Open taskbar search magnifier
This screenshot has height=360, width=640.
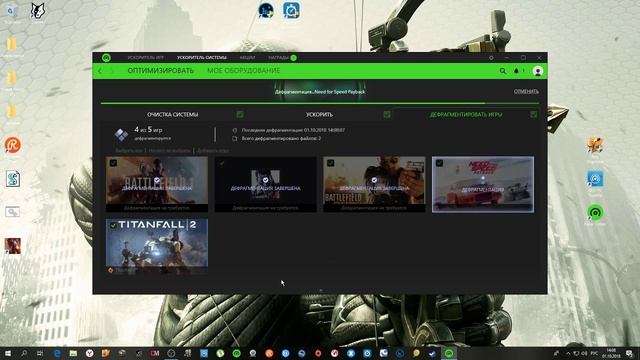pyautogui.click(x=24, y=353)
